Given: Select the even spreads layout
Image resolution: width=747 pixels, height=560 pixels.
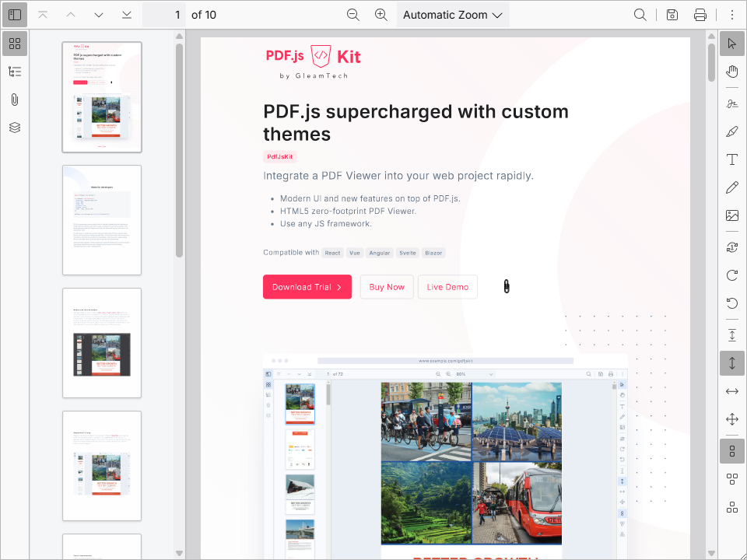Looking at the screenshot, I should (x=732, y=507).
